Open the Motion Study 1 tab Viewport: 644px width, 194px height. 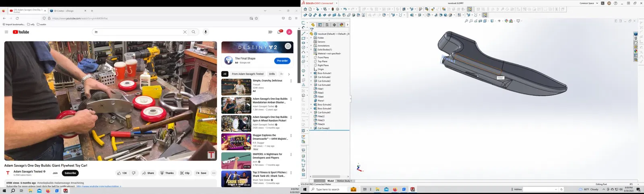[x=344, y=181]
